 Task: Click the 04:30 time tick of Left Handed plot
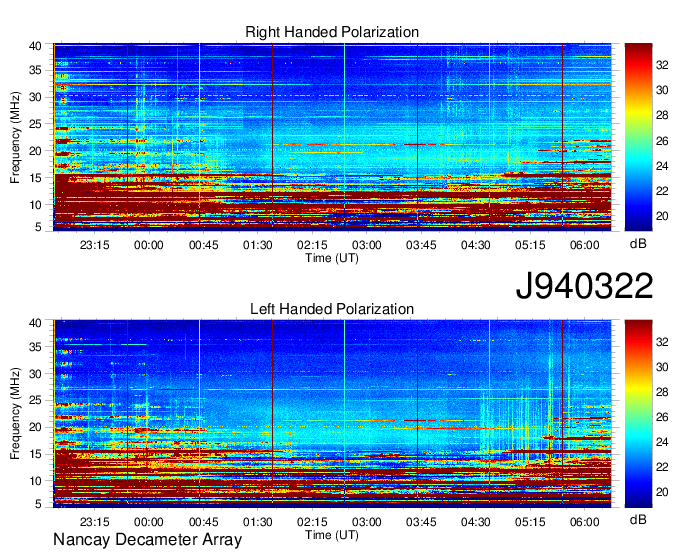[476, 522]
